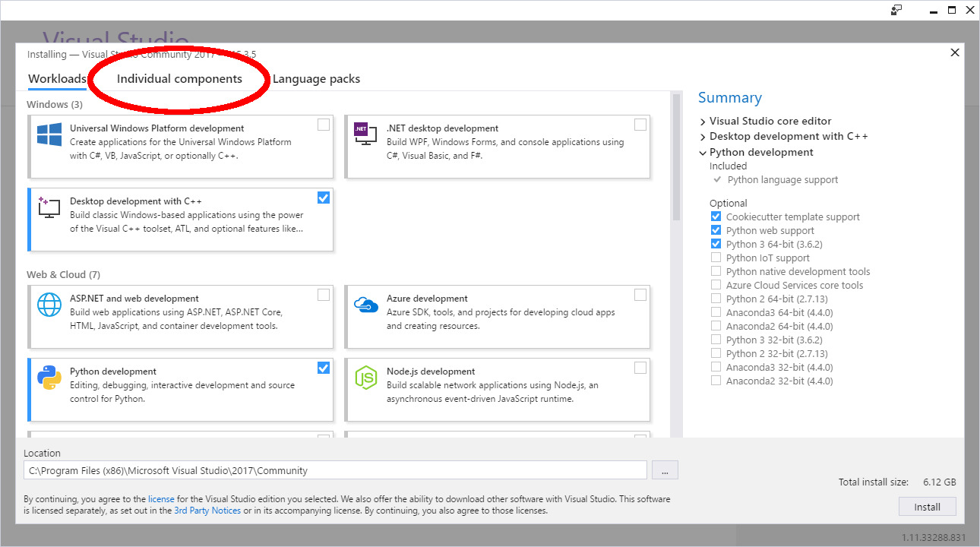
Task: Click the ASP.NET globe icon
Action: click(49, 305)
